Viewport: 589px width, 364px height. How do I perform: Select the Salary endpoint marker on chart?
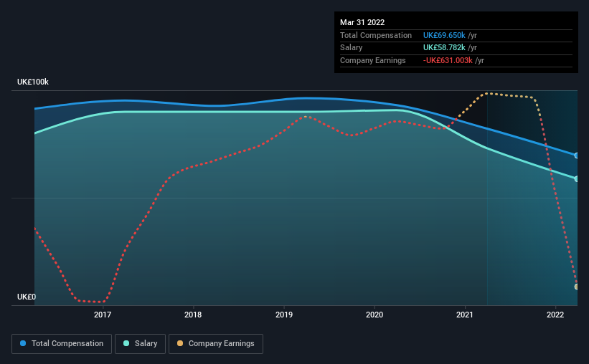[577, 179]
